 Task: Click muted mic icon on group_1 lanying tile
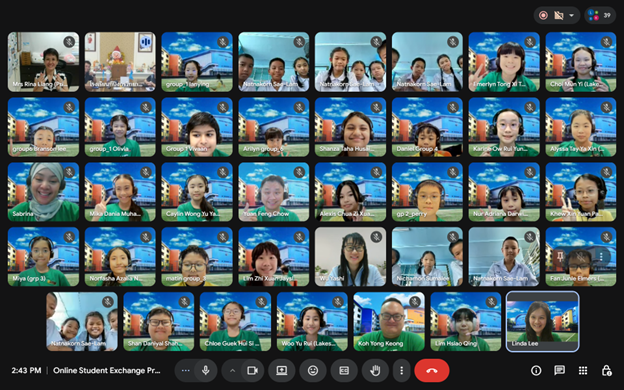click(x=222, y=42)
